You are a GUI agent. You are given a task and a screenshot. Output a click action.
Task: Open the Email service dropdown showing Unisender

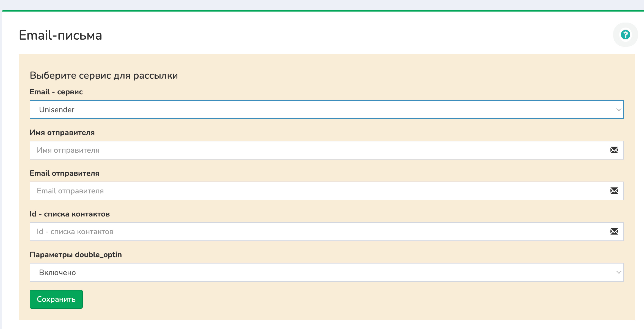(326, 109)
